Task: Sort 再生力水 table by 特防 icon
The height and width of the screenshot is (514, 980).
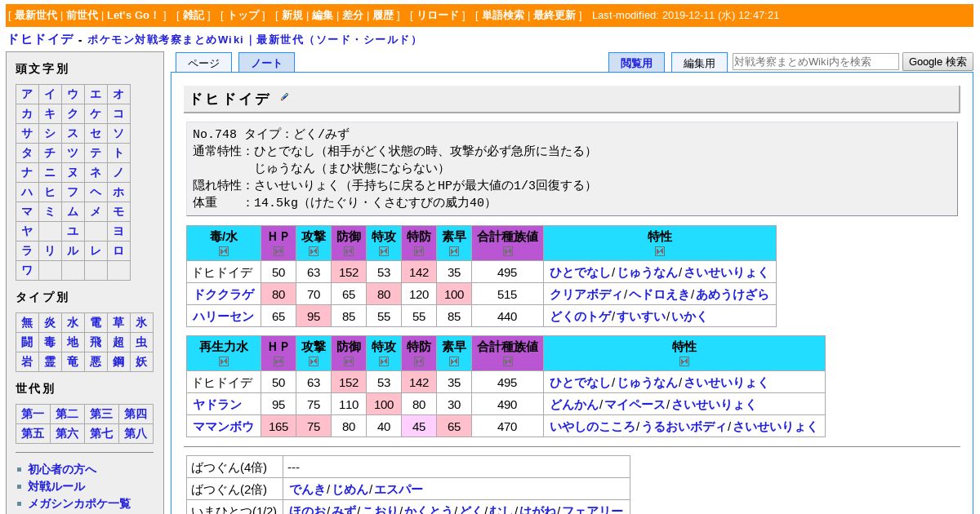Action: [419, 361]
